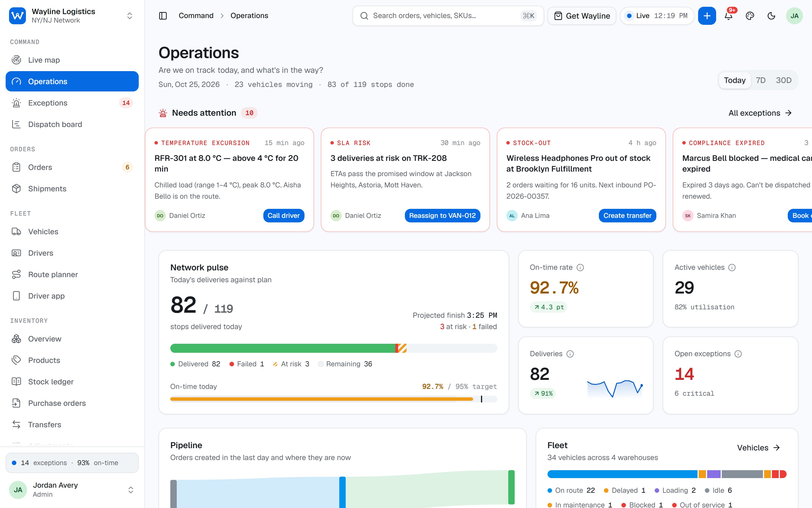Click the Get Wayline button

(582, 16)
